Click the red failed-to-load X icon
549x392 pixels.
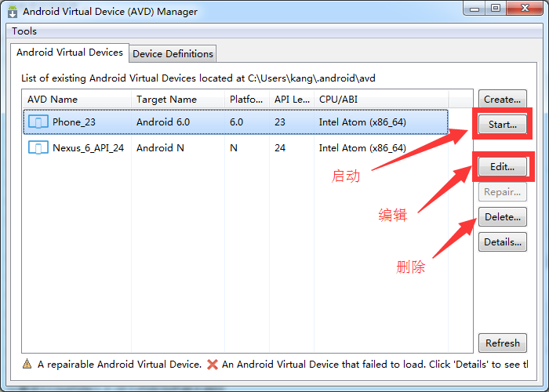click(x=212, y=365)
